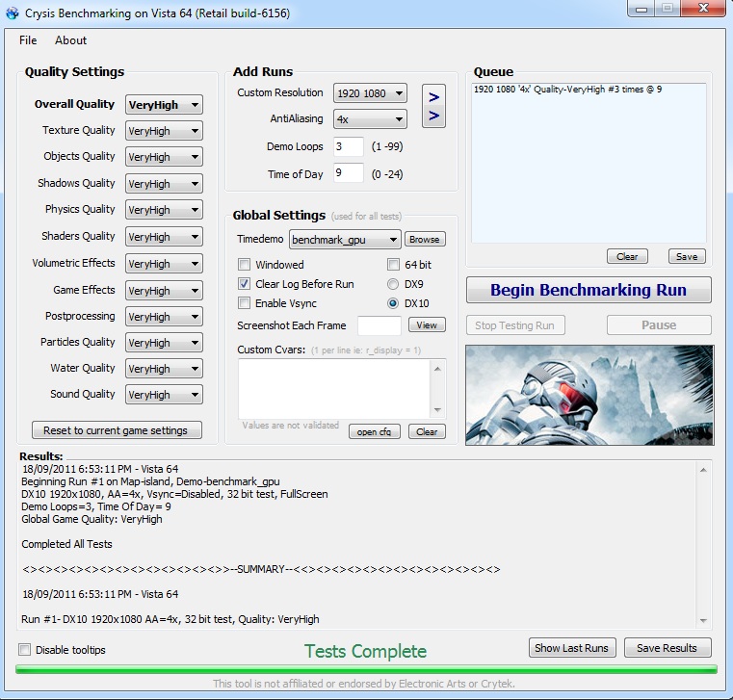Screen dimensions: 733x700
Task: Uncheck Clear Log Before Run
Action: 244,284
